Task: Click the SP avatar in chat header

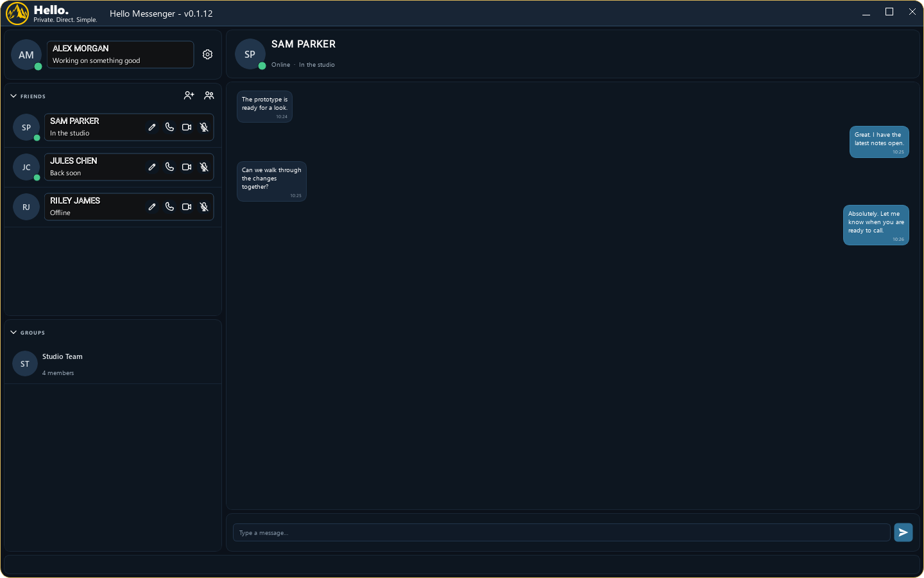Action: (x=250, y=55)
